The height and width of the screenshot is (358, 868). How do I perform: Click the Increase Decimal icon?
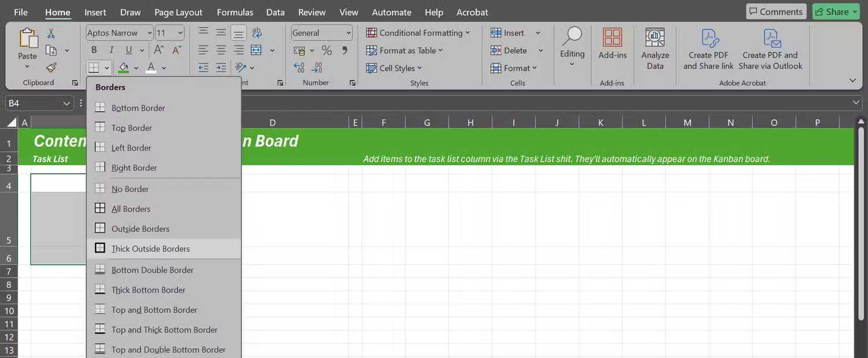[x=299, y=68]
